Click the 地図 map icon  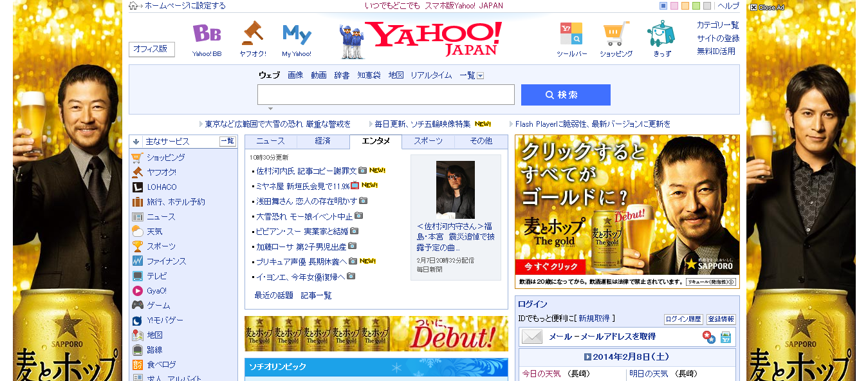point(137,335)
